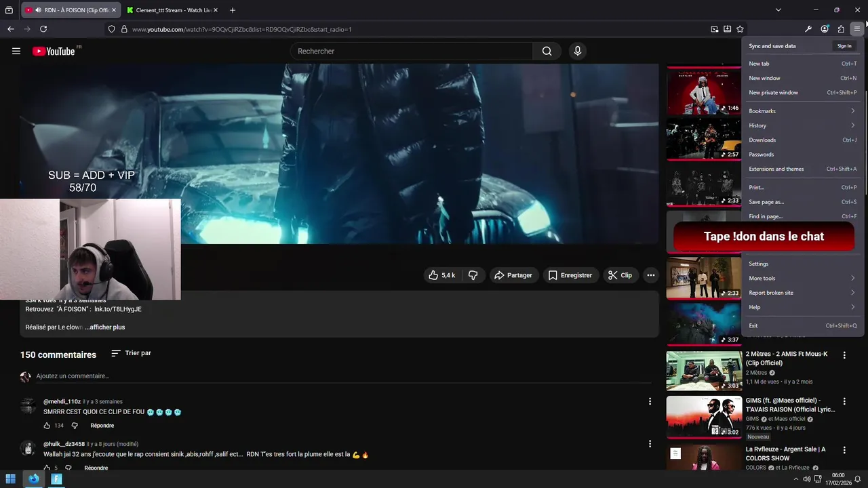The width and height of the screenshot is (868, 488).
Task: Create a Clip of the video
Action: [x=620, y=275]
